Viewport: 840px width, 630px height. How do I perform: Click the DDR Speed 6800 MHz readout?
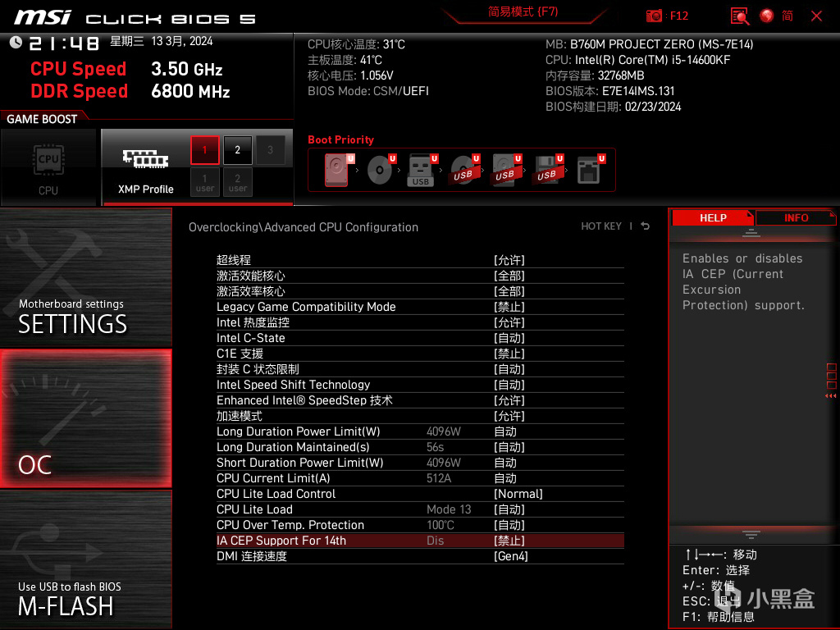pos(130,91)
